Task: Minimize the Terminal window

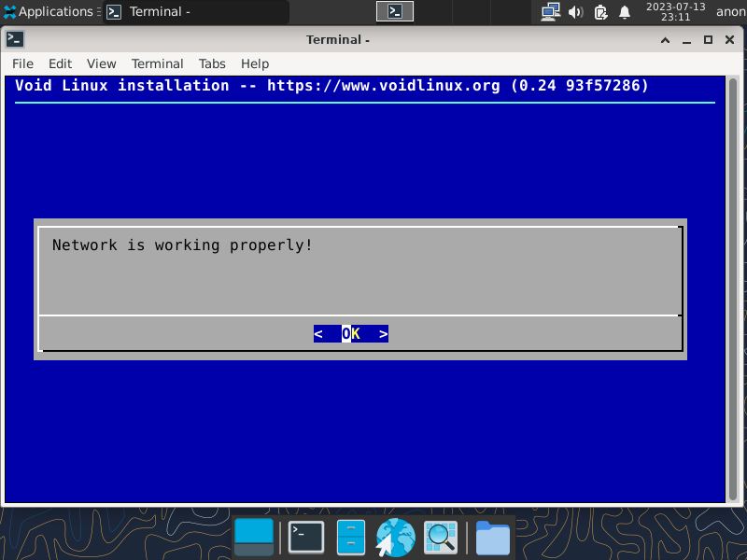Action: pos(686,40)
